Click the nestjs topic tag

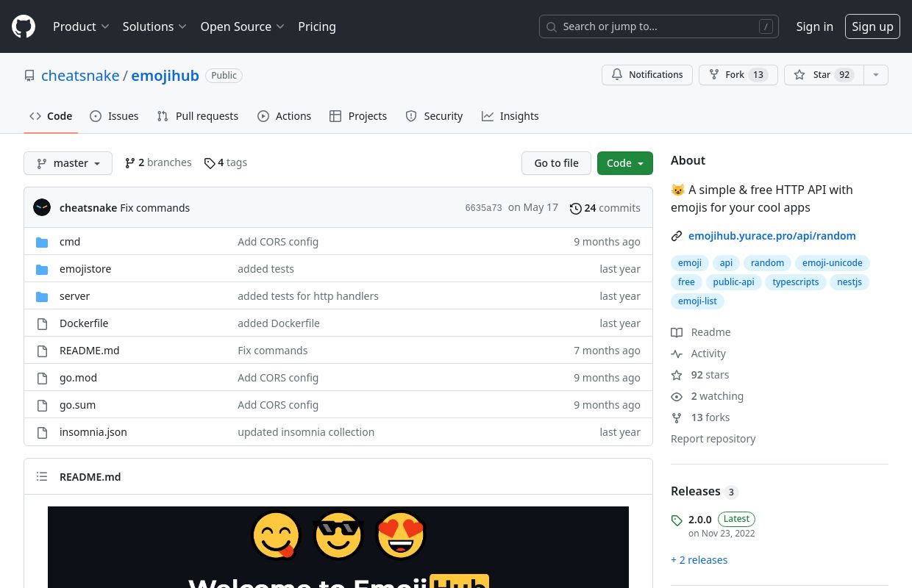coord(849,282)
